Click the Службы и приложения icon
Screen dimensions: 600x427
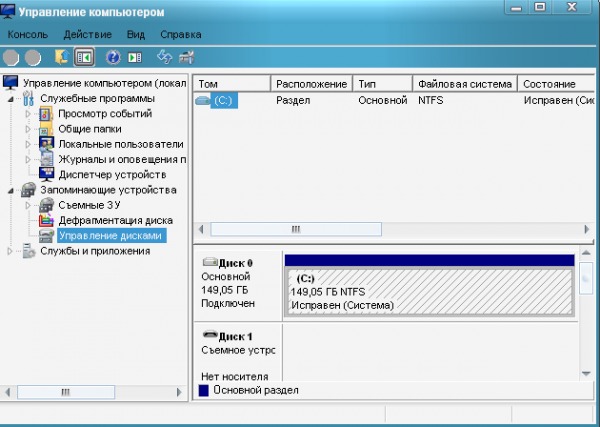coord(29,251)
